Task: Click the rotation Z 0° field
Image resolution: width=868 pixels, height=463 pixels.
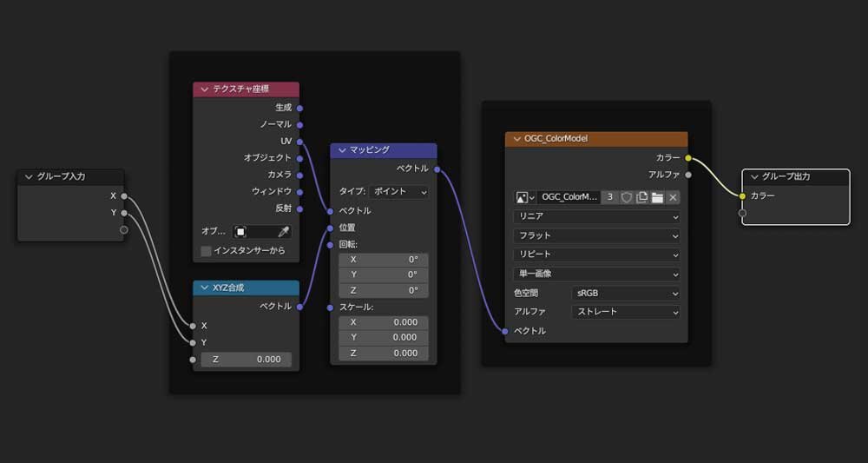Action: click(x=384, y=290)
